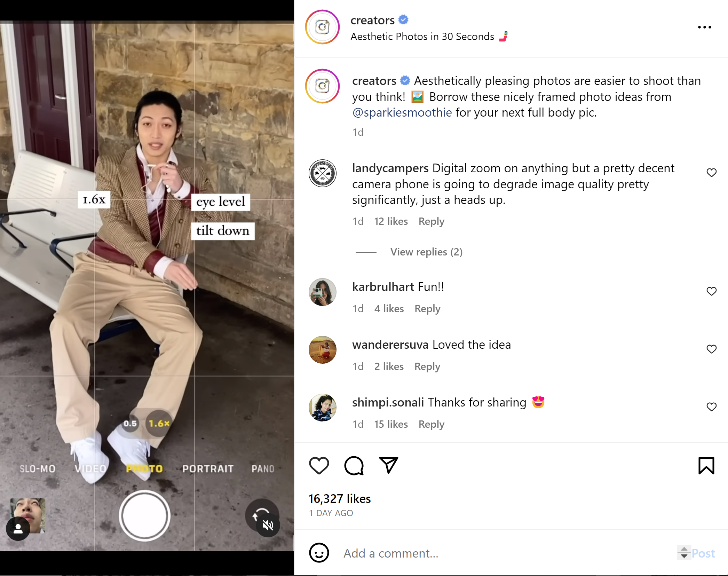The height and width of the screenshot is (576, 728).
Task: View 4 likes on karbrulhart comment
Action: (389, 309)
